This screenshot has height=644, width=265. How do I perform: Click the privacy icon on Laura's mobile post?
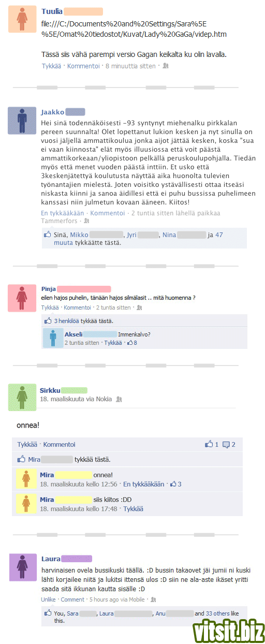pos(152,599)
